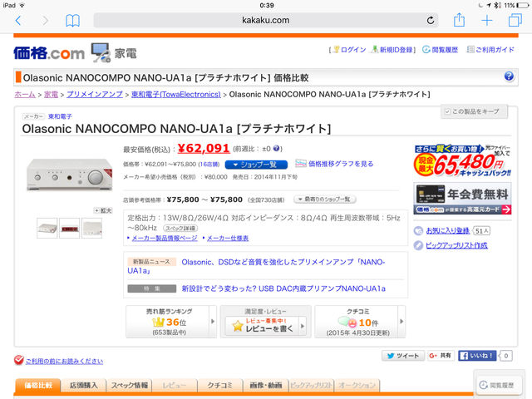Click the main amplifier product image

click(x=70, y=175)
